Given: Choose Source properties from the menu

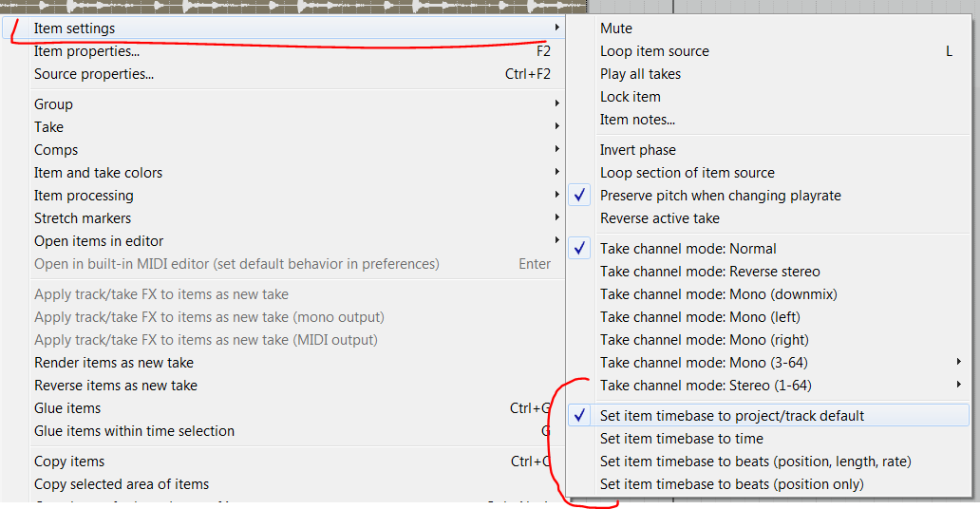Looking at the screenshot, I should coord(93,74).
